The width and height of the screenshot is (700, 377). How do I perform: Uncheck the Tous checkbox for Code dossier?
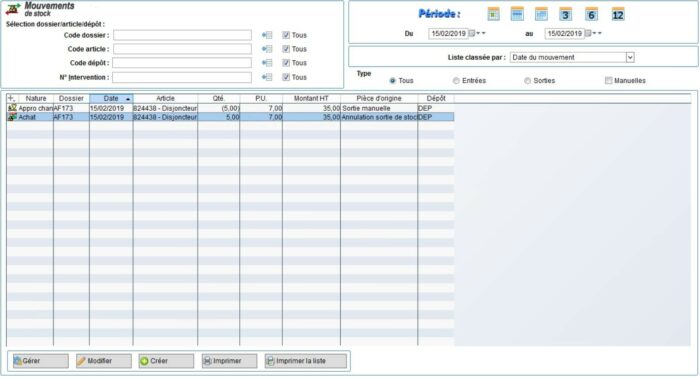(286, 35)
